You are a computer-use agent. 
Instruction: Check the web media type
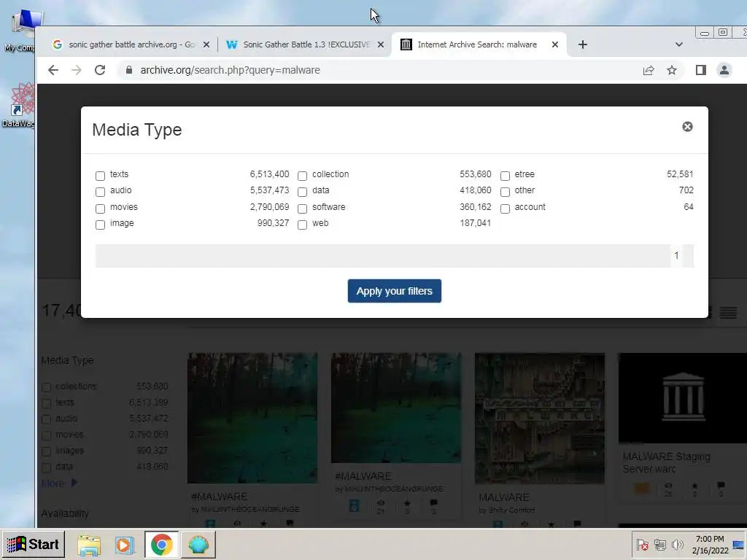302,225
